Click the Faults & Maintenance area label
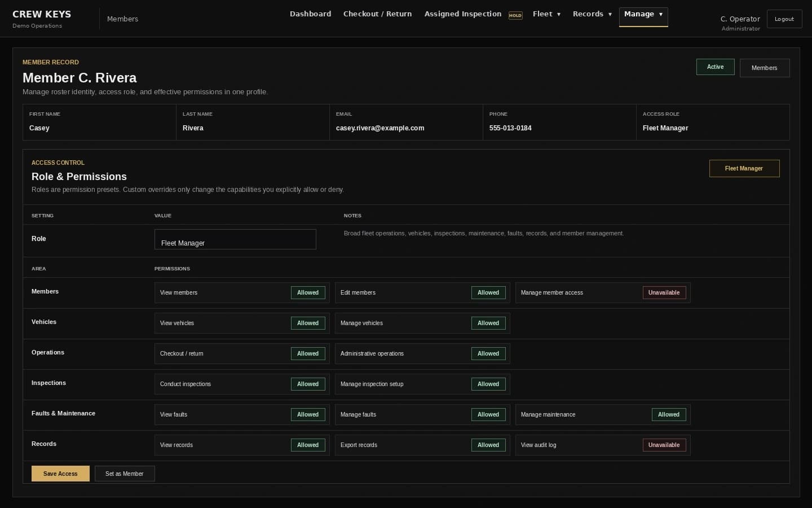Viewport: 812px width, 508px height. coord(63,413)
